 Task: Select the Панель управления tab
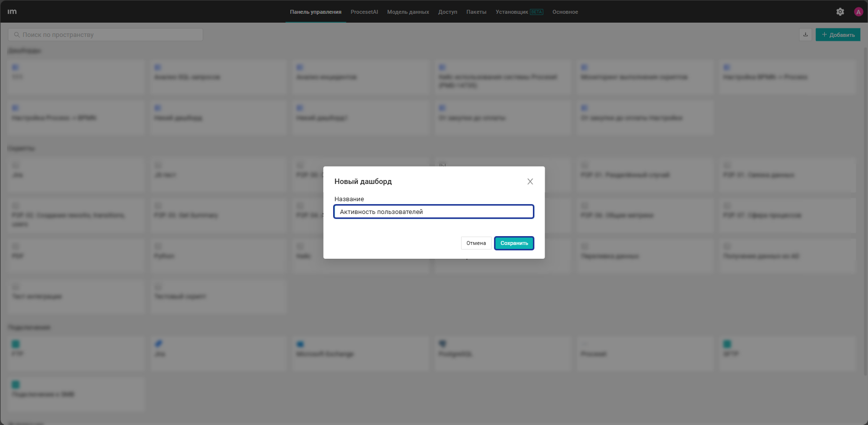coord(315,12)
